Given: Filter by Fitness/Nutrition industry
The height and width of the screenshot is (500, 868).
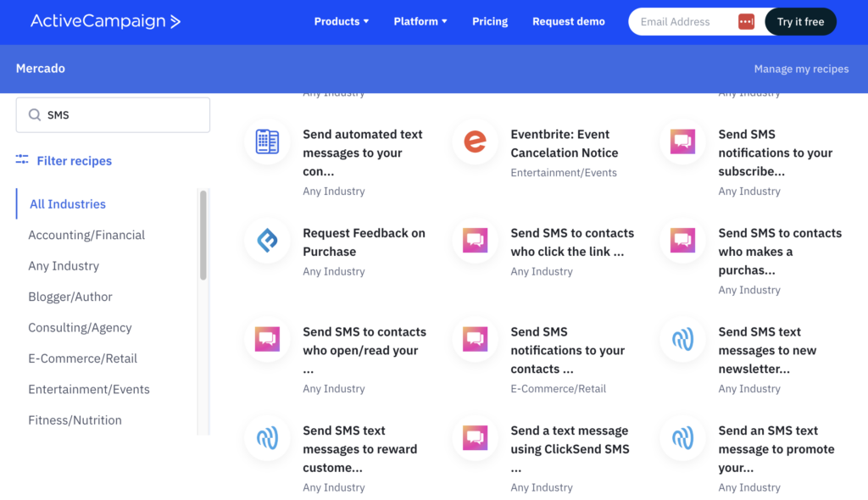Looking at the screenshot, I should [x=75, y=420].
